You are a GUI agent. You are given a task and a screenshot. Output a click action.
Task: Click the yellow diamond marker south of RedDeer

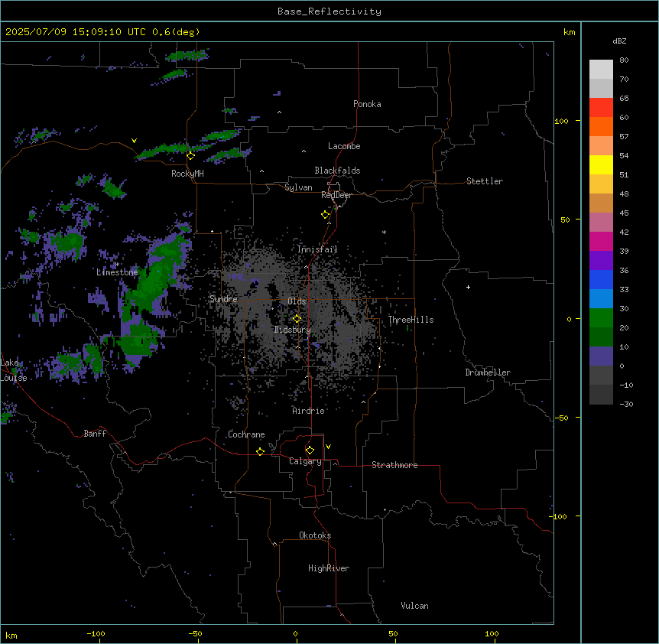[x=325, y=215]
